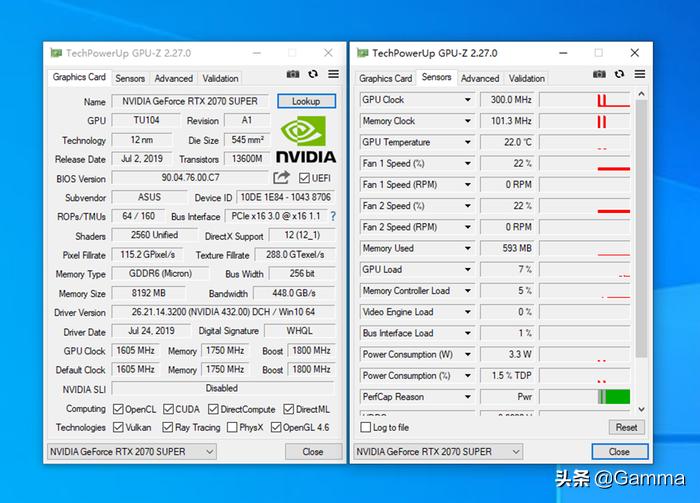Click Close button in the Sensors window
Image resolution: width=700 pixels, height=503 pixels.
(620, 452)
